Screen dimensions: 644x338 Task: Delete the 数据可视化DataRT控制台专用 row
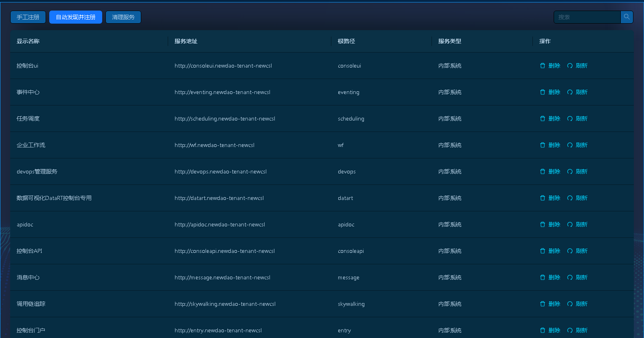[550, 198]
